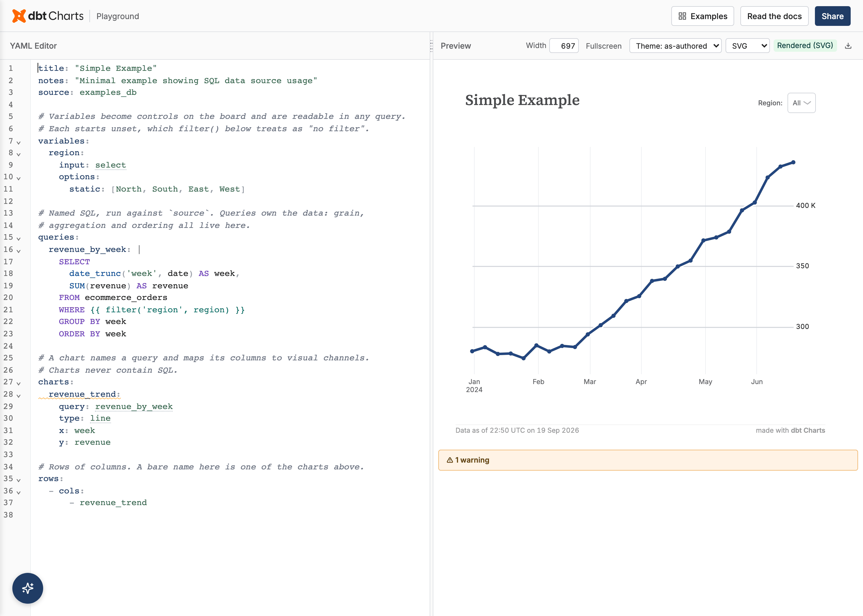Collapse the charts block at line 27

[18, 383]
